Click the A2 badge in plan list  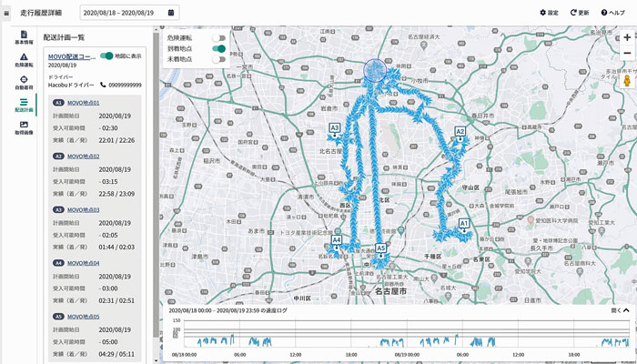pos(58,156)
